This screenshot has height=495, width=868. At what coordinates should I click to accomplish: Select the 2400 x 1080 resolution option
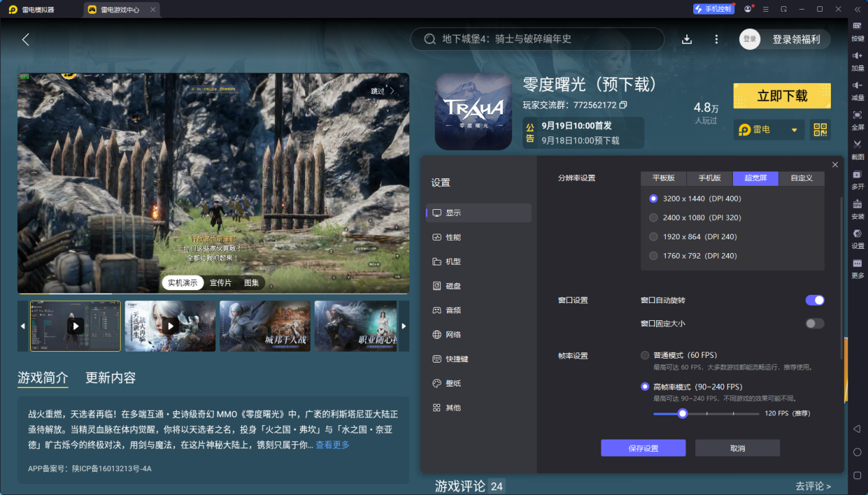[653, 217]
